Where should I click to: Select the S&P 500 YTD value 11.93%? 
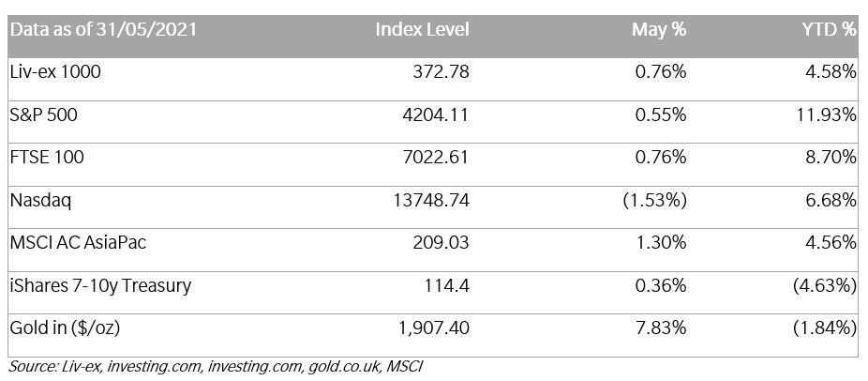[826, 114]
